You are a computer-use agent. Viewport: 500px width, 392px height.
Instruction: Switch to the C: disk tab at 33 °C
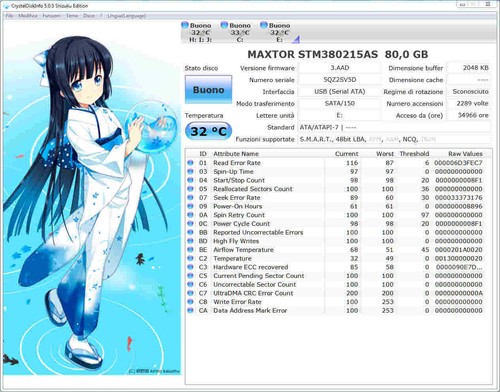pyautogui.click(x=240, y=33)
